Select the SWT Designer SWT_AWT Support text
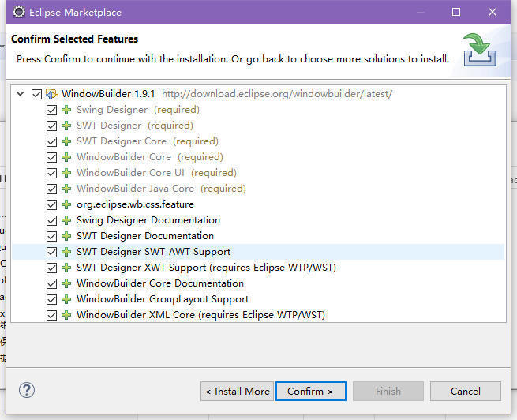The image size is (517, 420). (154, 252)
